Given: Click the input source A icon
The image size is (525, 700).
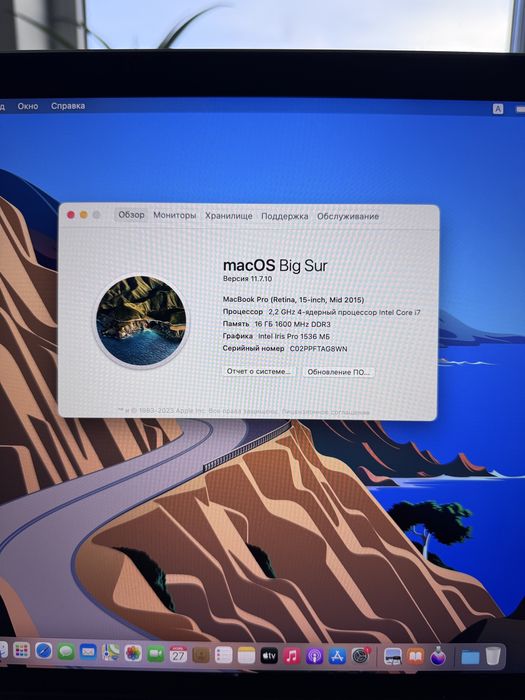Looking at the screenshot, I should [498, 109].
